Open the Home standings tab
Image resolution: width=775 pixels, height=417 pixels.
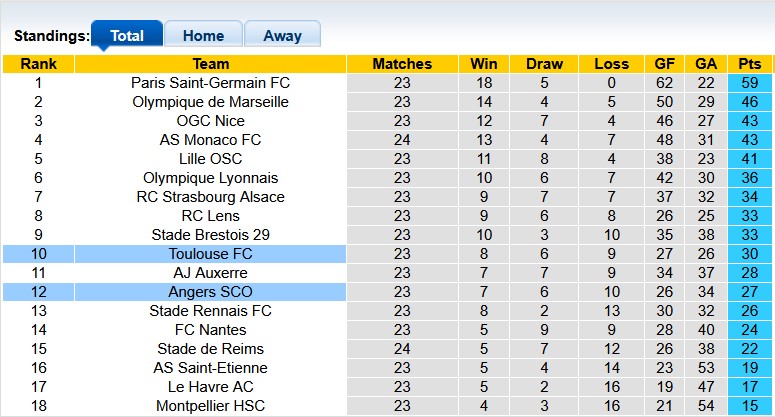point(203,35)
